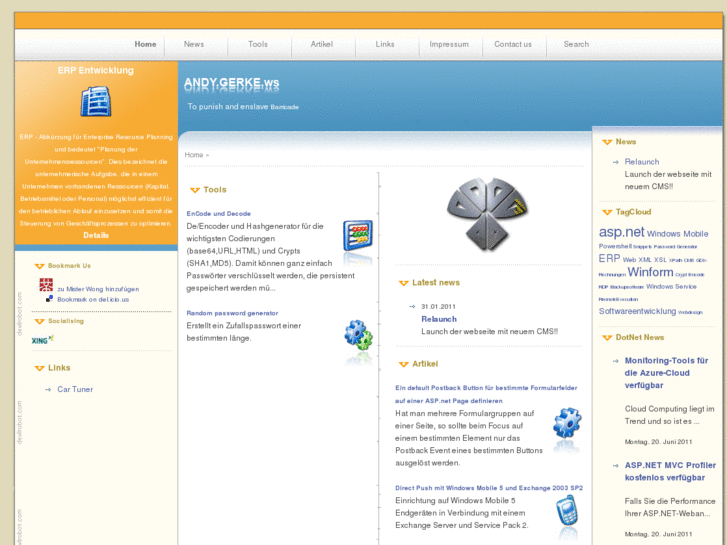727x545 pixels.
Task: Select the asp.net tag
Action: coord(621,231)
